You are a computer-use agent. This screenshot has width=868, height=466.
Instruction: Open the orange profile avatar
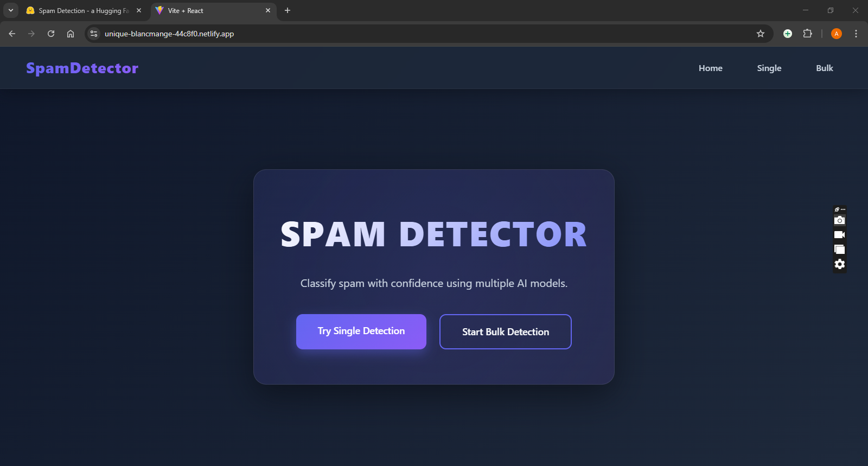(837, 34)
